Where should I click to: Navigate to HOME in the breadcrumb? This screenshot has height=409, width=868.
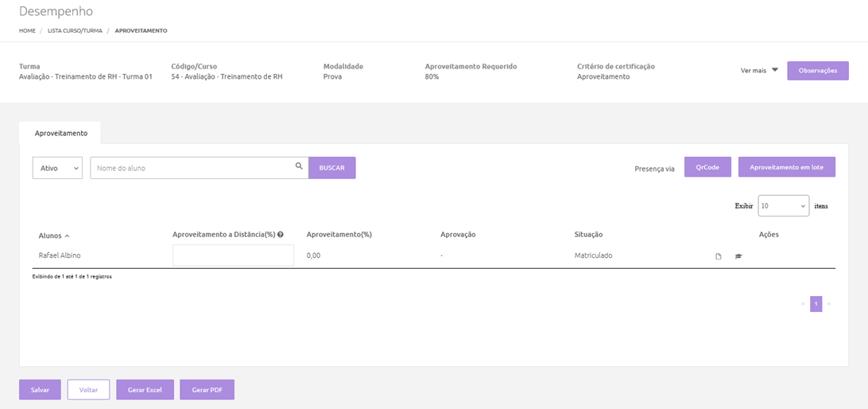27,30
